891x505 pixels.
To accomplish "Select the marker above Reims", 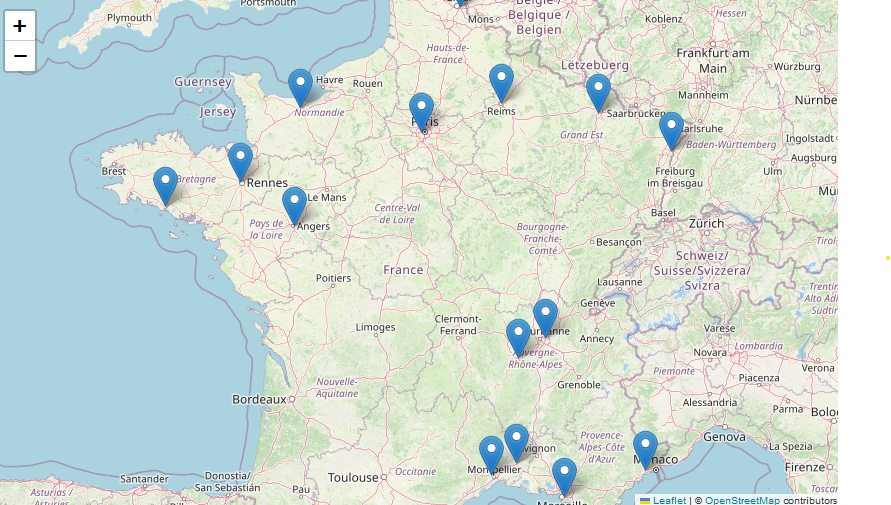I will (x=501, y=82).
